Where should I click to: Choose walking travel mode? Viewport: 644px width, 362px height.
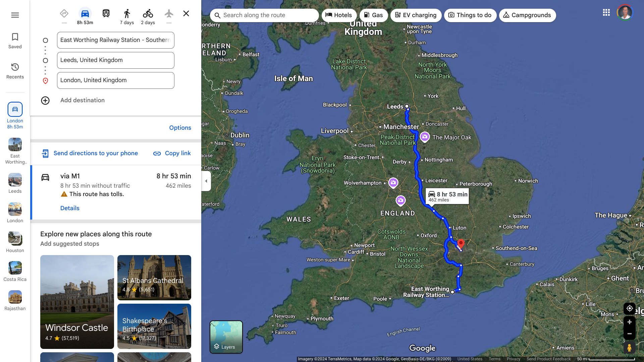pos(127,17)
